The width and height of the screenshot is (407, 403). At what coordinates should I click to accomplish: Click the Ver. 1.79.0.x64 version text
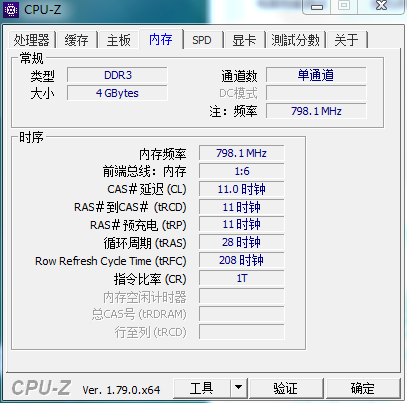(x=121, y=390)
